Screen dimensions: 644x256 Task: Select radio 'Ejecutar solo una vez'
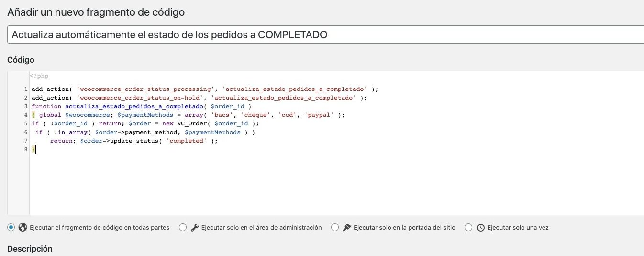pyautogui.click(x=468, y=228)
